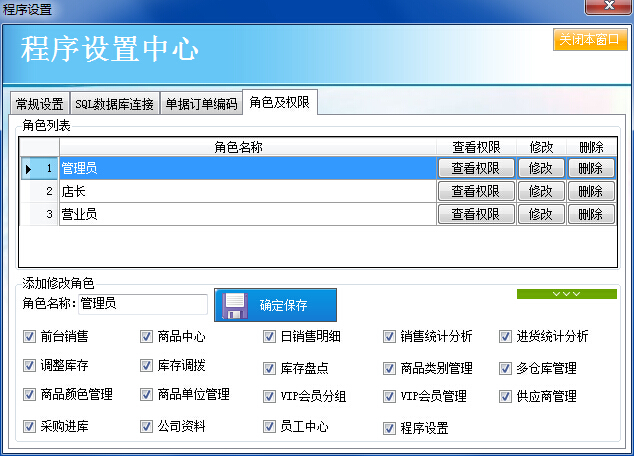The image size is (634, 456).
Task: Select the row indicator arrow for 管理员
Action: 28,169
